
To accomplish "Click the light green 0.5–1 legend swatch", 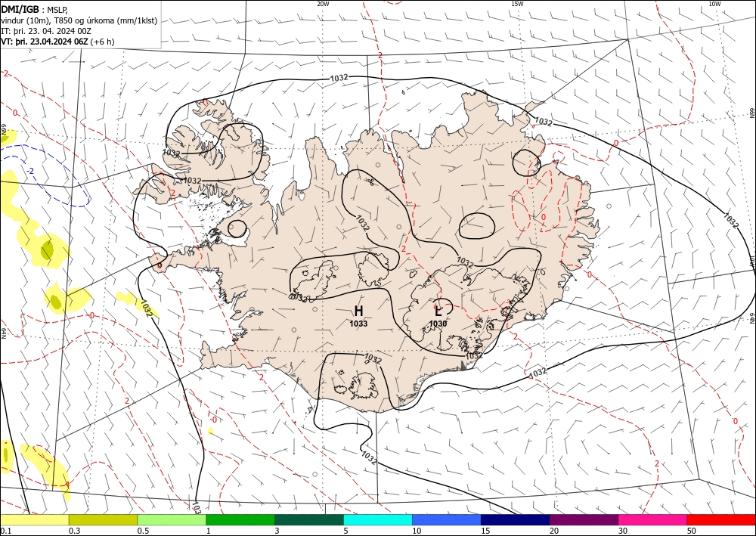I will click(x=172, y=519).
